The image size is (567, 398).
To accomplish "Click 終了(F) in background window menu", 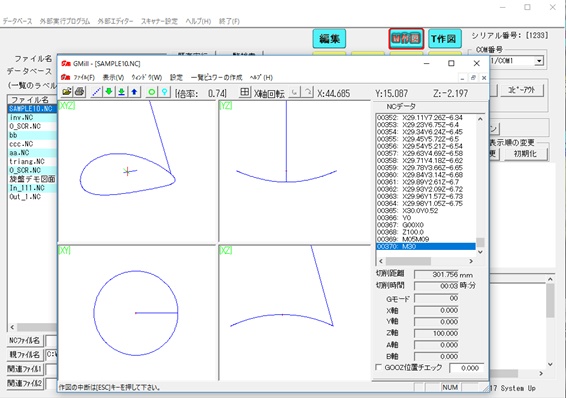I will [229, 21].
